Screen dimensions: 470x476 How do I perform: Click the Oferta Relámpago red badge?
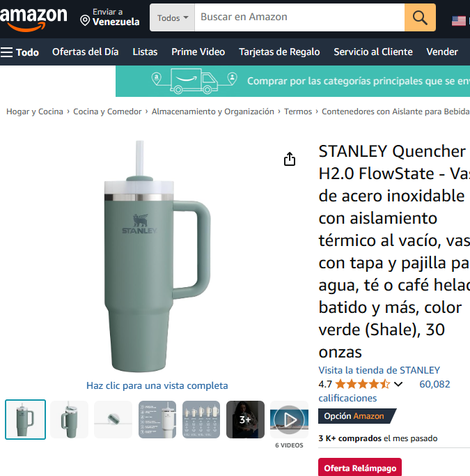pos(360,468)
